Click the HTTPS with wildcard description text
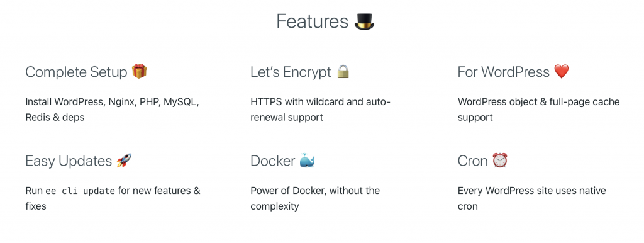Viewport: 644px width, 243px height. point(320,110)
